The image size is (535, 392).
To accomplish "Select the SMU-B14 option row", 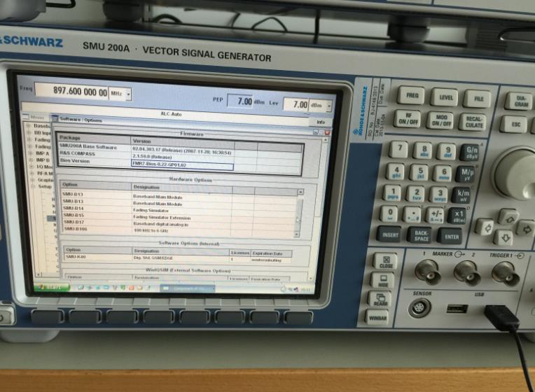I will click(x=179, y=209).
